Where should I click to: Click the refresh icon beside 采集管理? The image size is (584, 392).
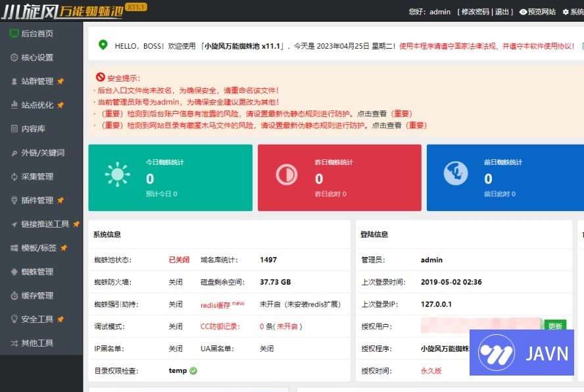14,177
